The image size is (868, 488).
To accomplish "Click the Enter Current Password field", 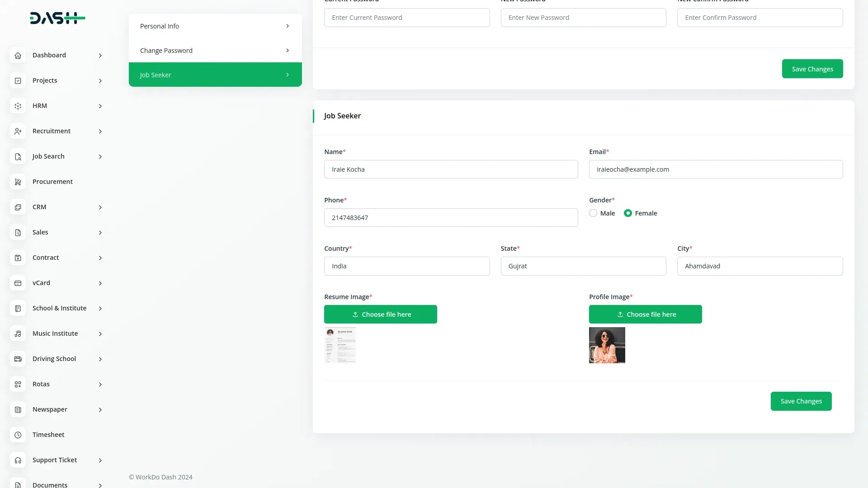I will pyautogui.click(x=406, y=18).
